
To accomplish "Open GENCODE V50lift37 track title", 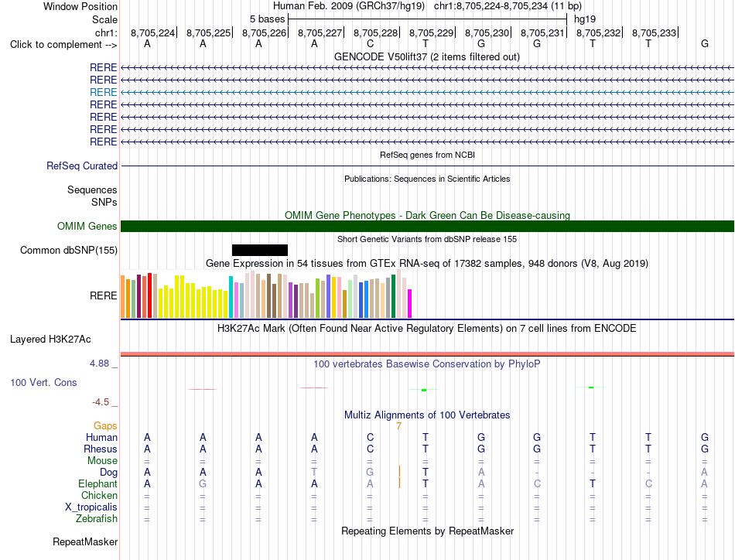I will [426, 56].
